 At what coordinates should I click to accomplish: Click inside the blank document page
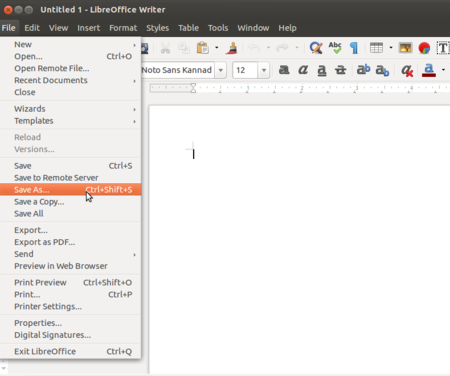tap(300, 240)
